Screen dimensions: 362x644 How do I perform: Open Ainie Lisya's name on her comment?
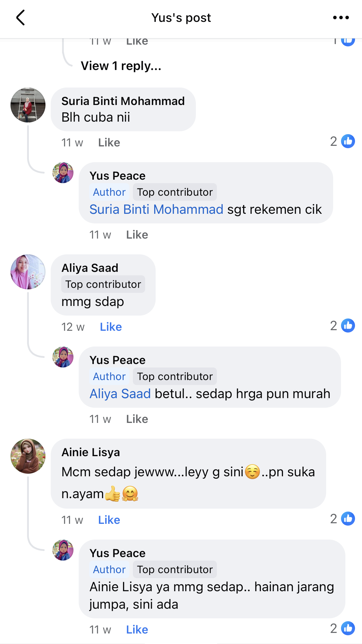(x=91, y=452)
